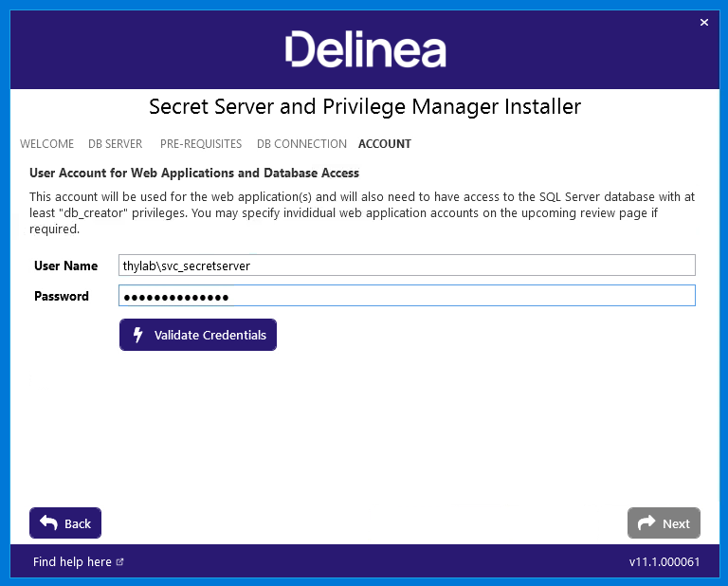
Task: Click the Delinea logo in header
Action: (365, 49)
